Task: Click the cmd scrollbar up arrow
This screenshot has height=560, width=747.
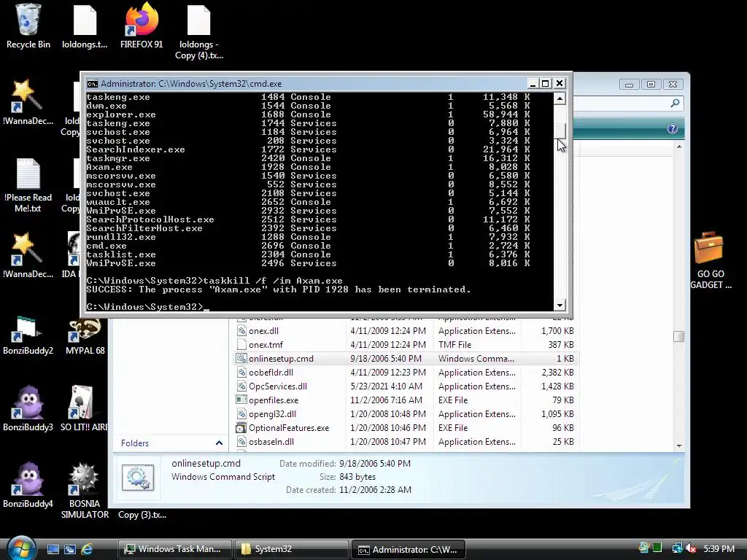Action: pyautogui.click(x=560, y=98)
